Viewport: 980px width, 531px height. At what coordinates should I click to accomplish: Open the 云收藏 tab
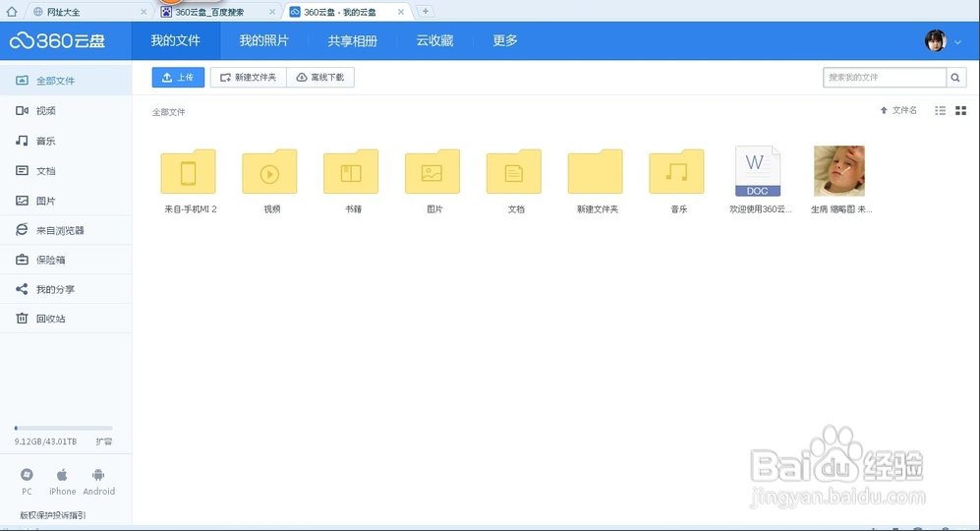point(435,40)
